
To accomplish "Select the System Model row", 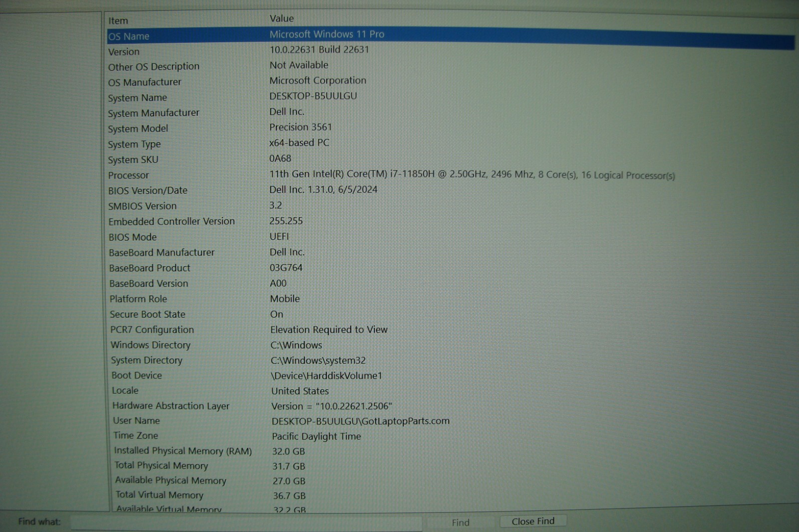I will (x=138, y=129).
